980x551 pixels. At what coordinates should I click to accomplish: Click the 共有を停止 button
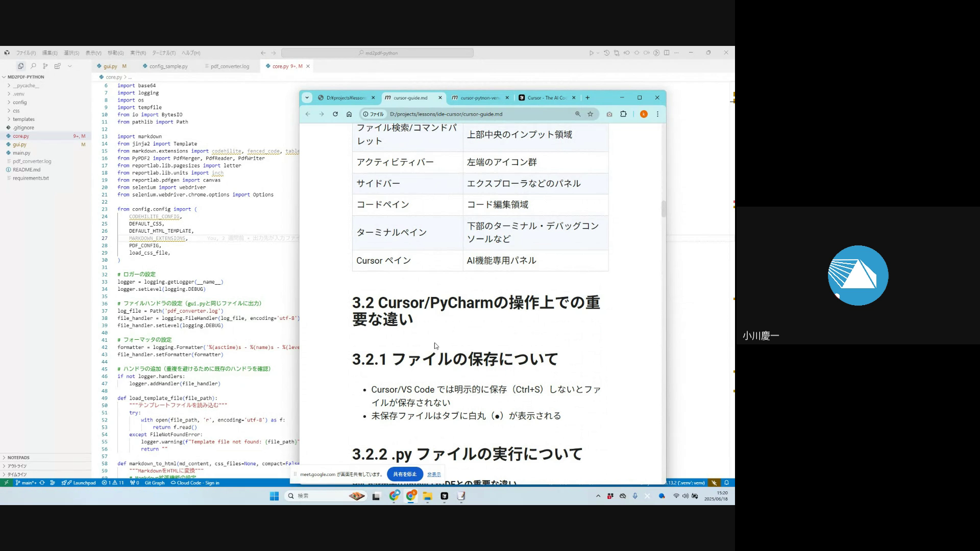405,474
